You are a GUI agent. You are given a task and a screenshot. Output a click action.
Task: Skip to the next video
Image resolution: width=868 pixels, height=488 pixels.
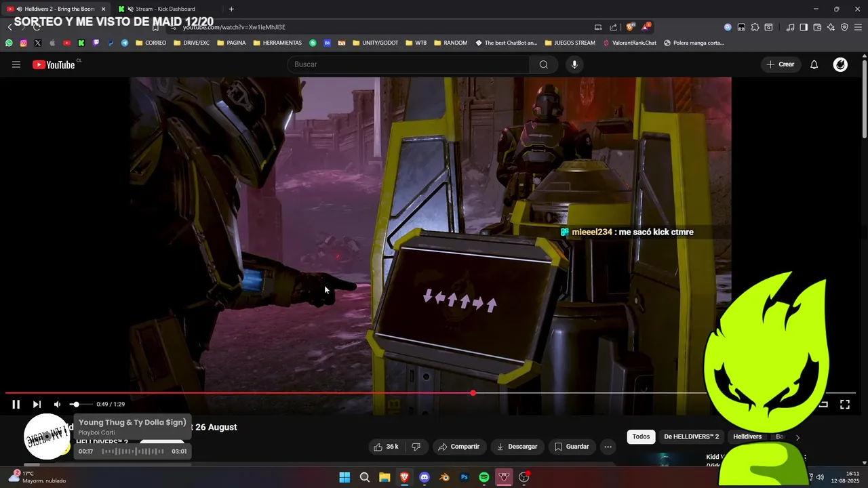37,404
